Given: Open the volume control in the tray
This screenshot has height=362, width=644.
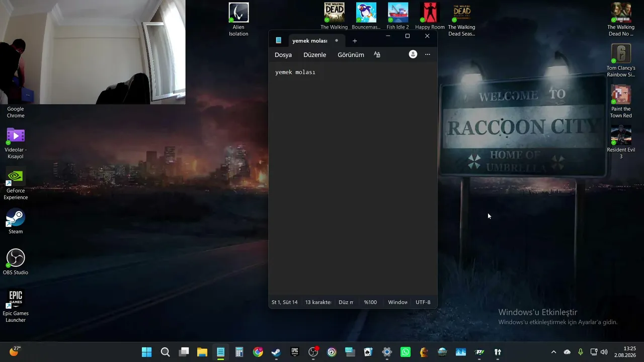Looking at the screenshot, I should pos(604,352).
